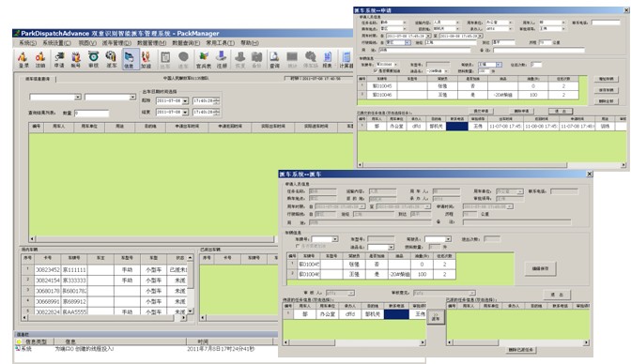Select the 派车 dispatch toolbar icon
The width and height of the screenshot is (631, 364).
tap(111, 59)
